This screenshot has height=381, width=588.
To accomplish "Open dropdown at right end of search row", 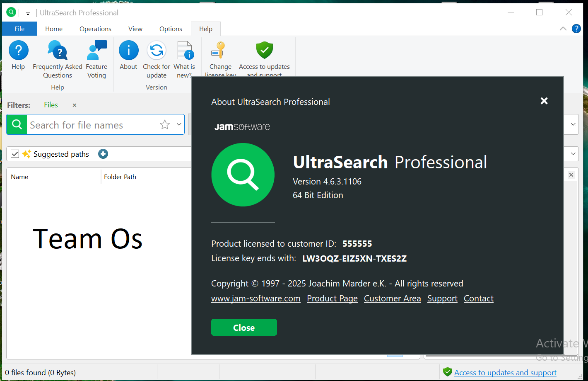I will [x=573, y=124].
